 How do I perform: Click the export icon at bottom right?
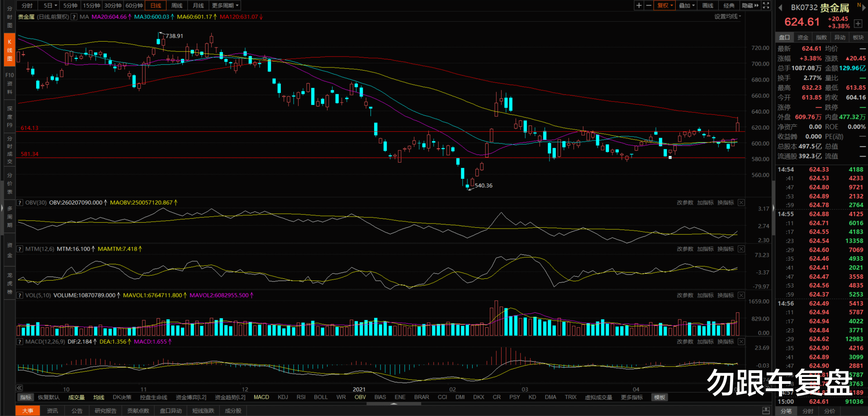coord(766,411)
